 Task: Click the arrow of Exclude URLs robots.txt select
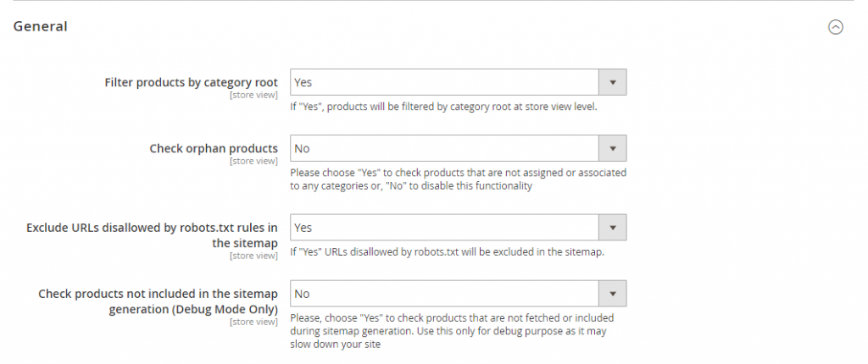[x=613, y=228]
